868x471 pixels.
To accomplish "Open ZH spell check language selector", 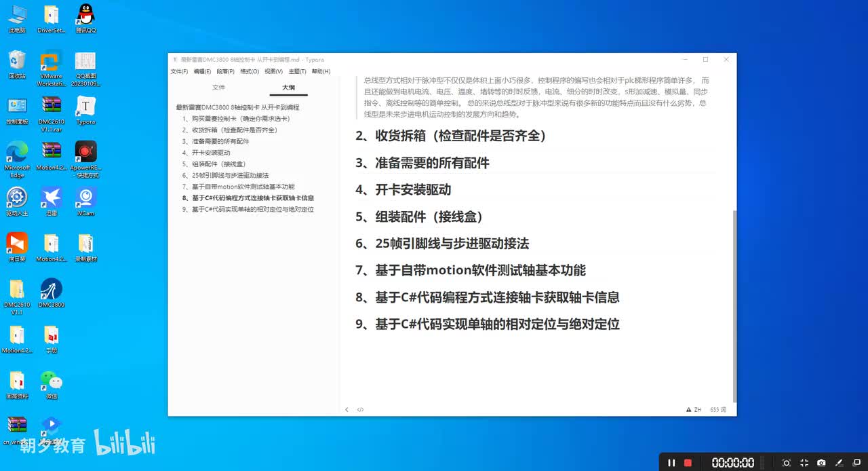I will click(694, 410).
